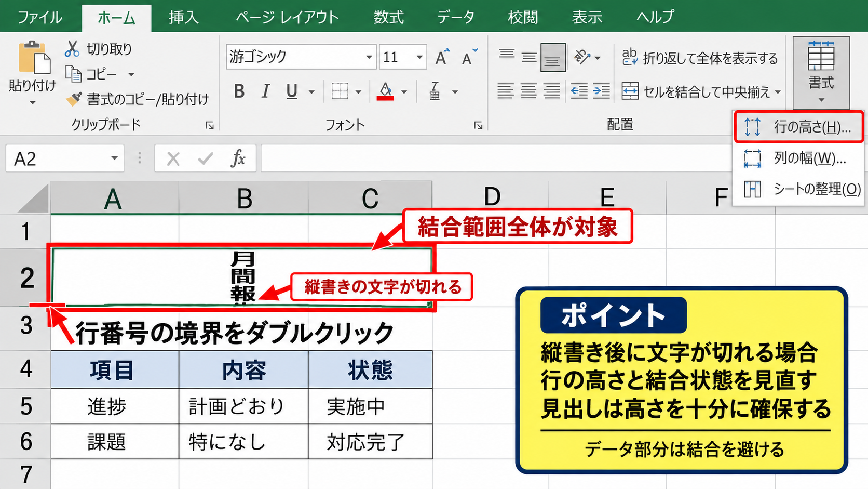Click the phonetic guide (ルビ) icon
The image size is (868, 489).
435,91
